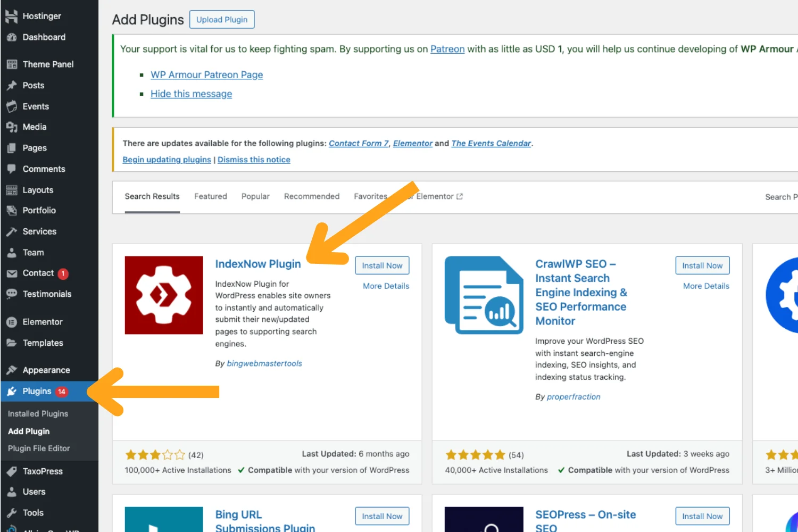Click the IndexNow Plugin thumbnail

(164, 295)
